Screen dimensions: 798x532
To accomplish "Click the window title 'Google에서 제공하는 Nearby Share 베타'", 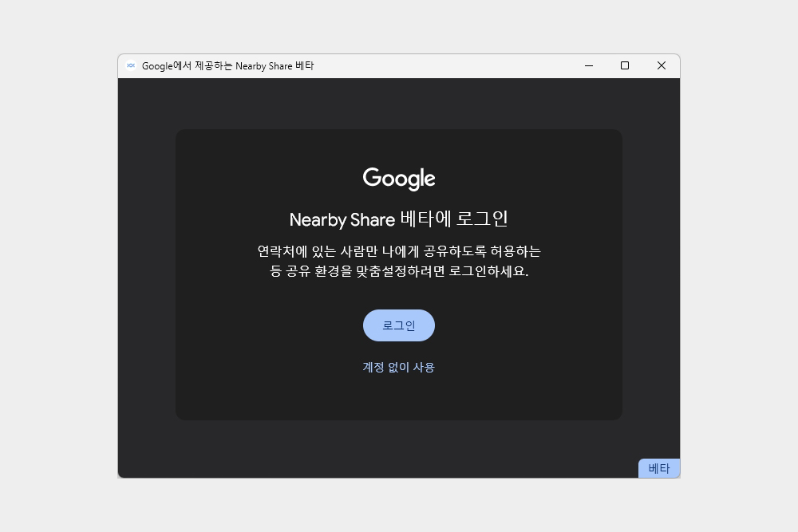I will coord(227,65).
